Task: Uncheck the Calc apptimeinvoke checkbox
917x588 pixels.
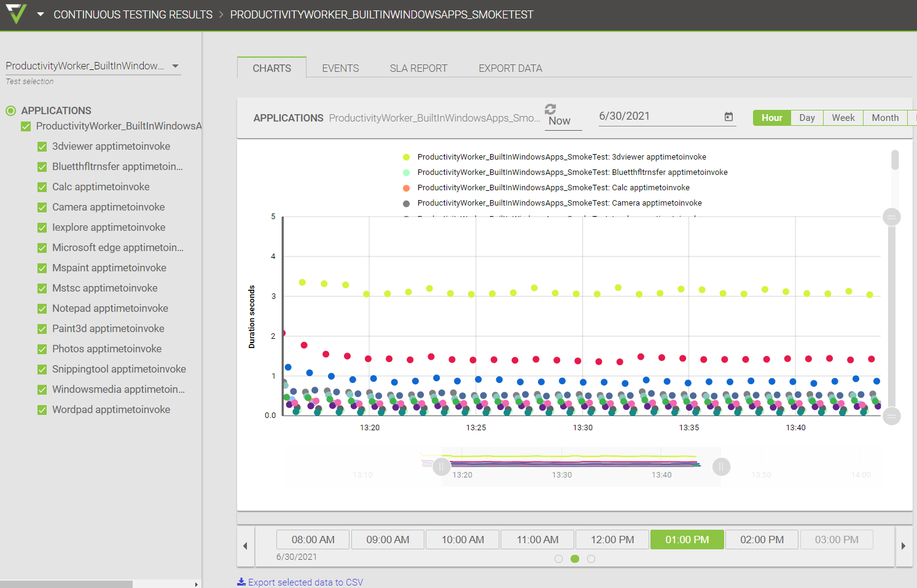Action: click(42, 187)
